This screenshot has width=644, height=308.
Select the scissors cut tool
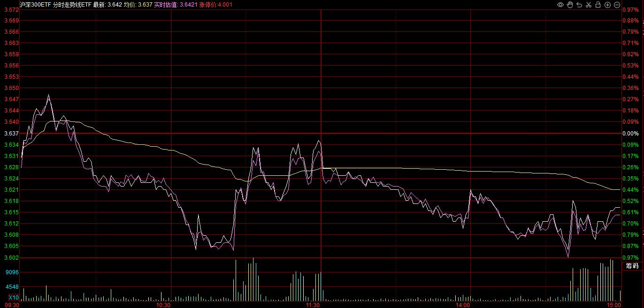pyautogui.click(x=589, y=5)
